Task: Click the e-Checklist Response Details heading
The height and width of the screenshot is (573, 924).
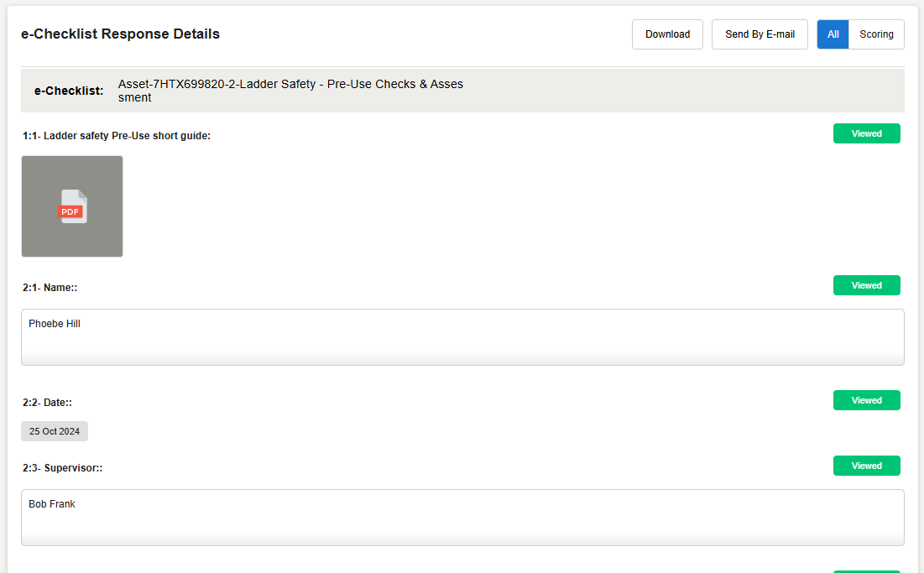Action: 120,34
